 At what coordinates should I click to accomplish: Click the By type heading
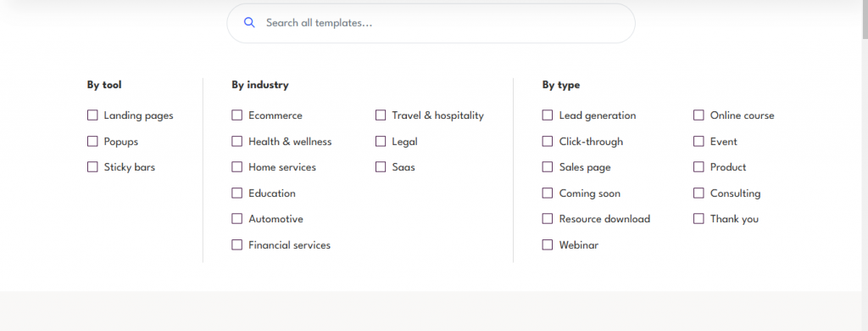[561, 85]
